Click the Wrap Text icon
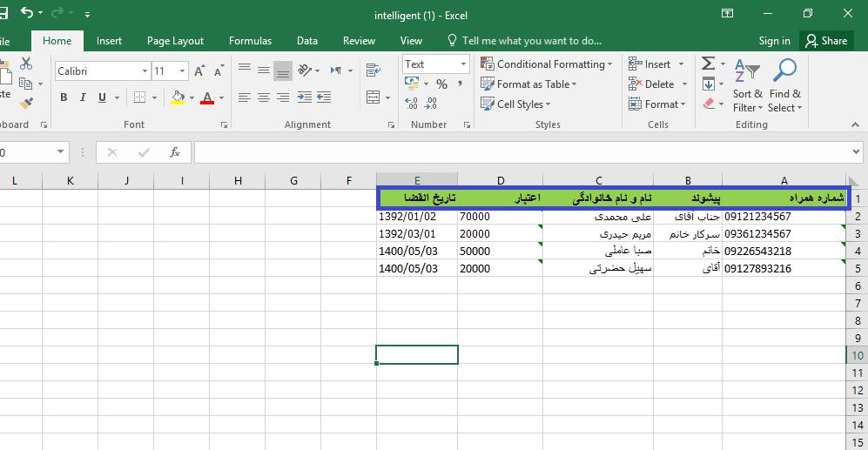This screenshot has height=450, width=868. click(373, 71)
